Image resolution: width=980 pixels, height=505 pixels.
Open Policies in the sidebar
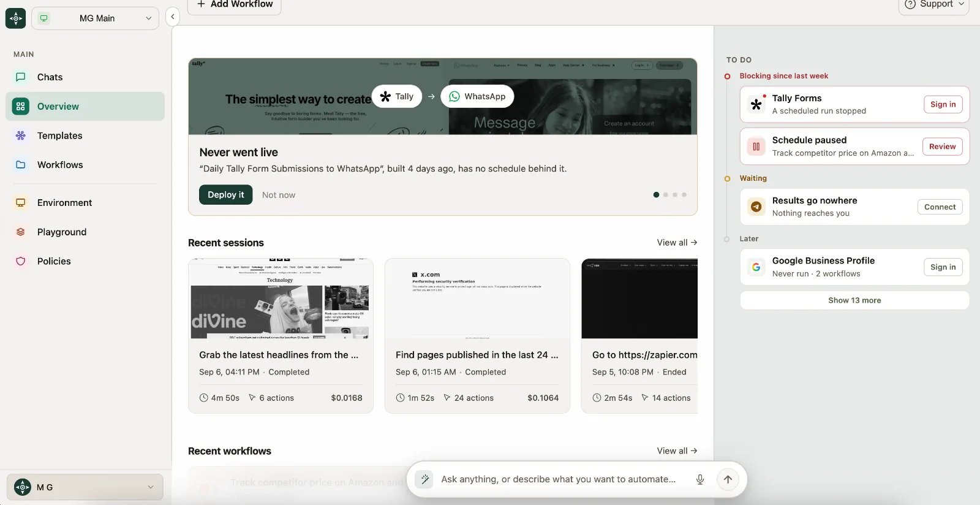(85, 261)
